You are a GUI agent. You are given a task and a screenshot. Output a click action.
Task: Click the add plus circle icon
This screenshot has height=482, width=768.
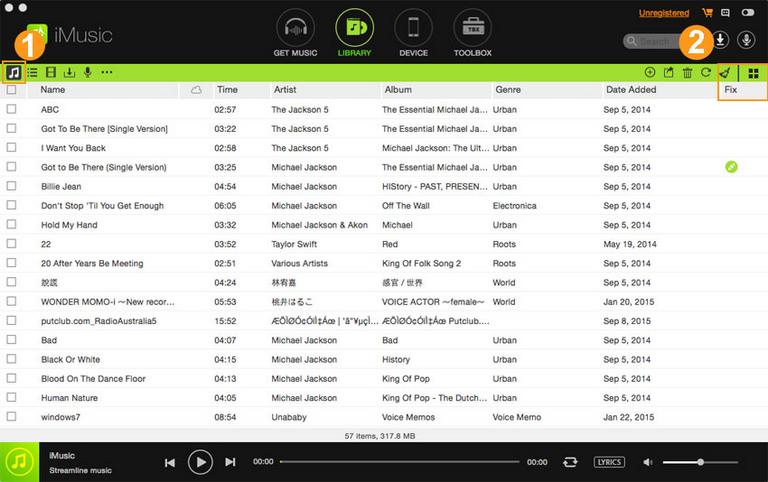tap(650, 72)
